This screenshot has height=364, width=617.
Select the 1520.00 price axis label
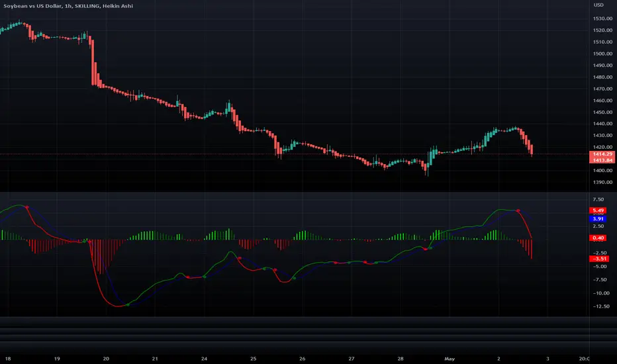tap(602, 30)
